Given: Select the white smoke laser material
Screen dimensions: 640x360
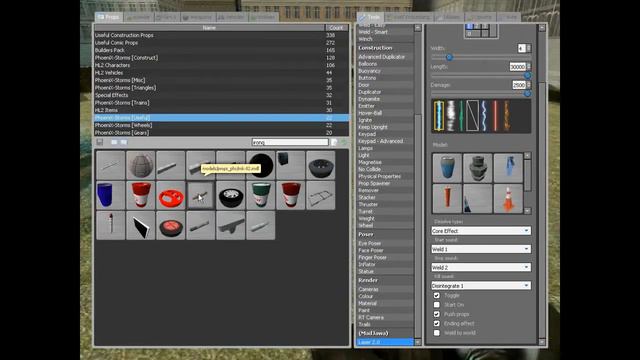Looking at the screenshot, I should [451, 116].
